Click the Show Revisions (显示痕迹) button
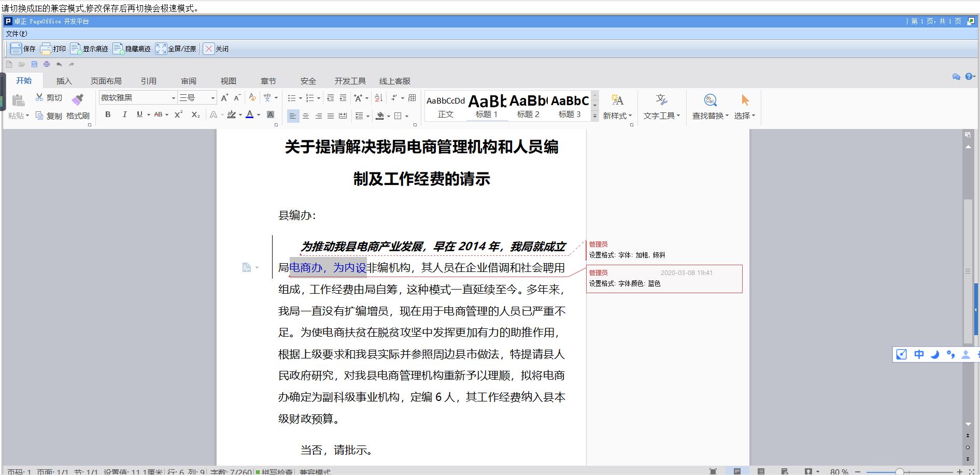 89,49
